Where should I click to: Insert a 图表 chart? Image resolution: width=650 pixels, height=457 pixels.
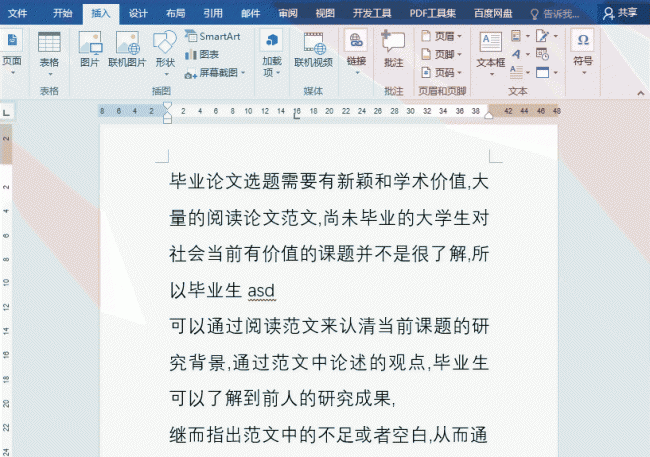click(x=202, y=54)
